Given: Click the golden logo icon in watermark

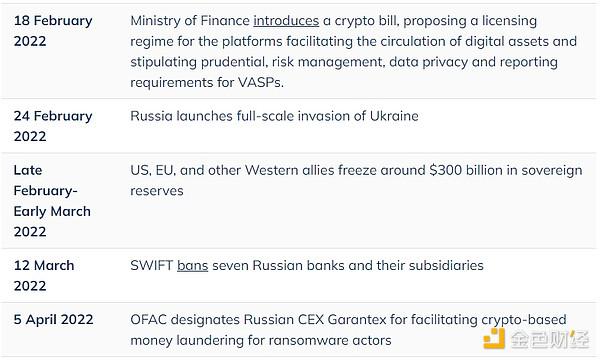Looking at the screenshot, I should click(494, 339).
